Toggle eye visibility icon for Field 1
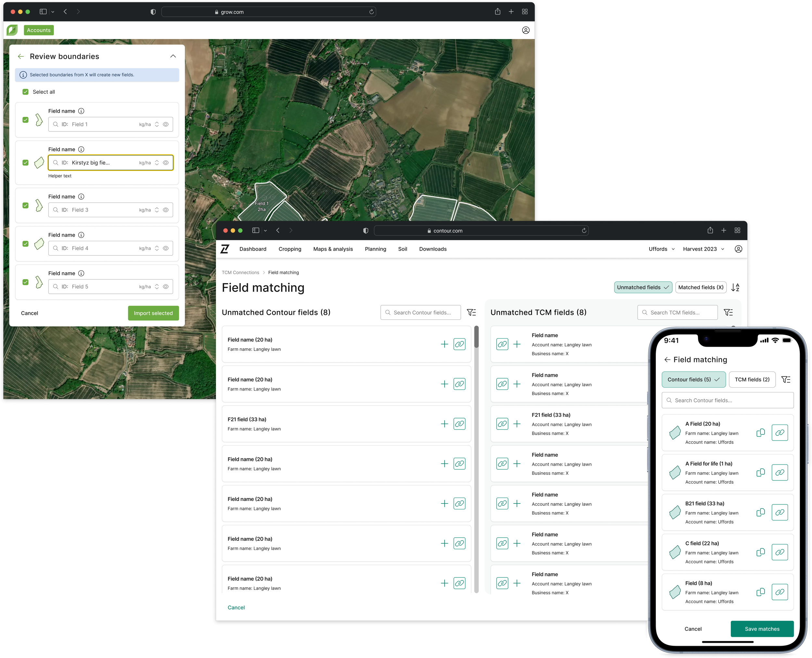This screenshot has height=658, width=812. pyautogui.click(x=166, y=124)
